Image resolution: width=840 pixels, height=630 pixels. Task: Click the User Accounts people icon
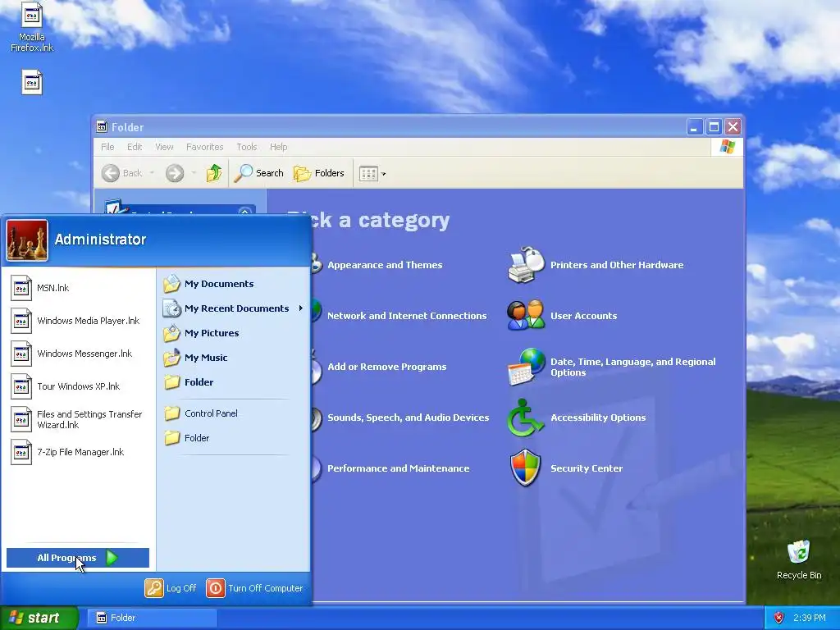526,315
